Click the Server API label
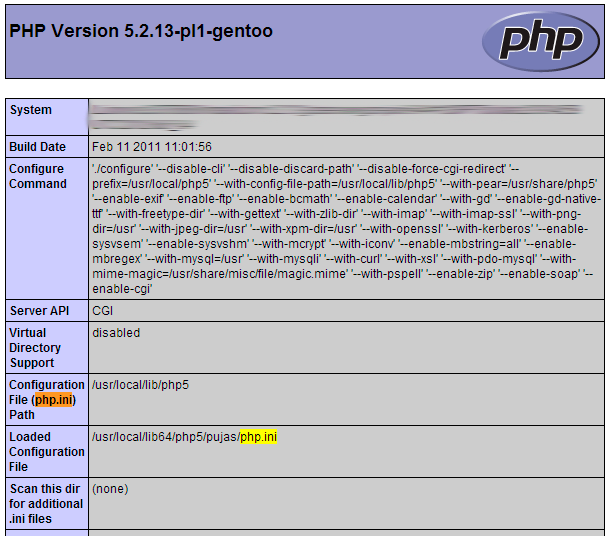 pyautogui.click(x=40, y=311)
